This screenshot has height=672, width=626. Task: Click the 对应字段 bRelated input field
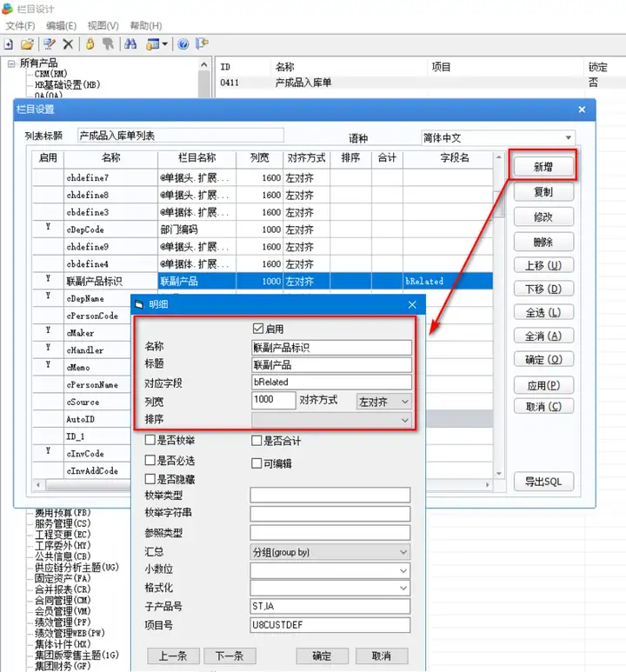331,382
